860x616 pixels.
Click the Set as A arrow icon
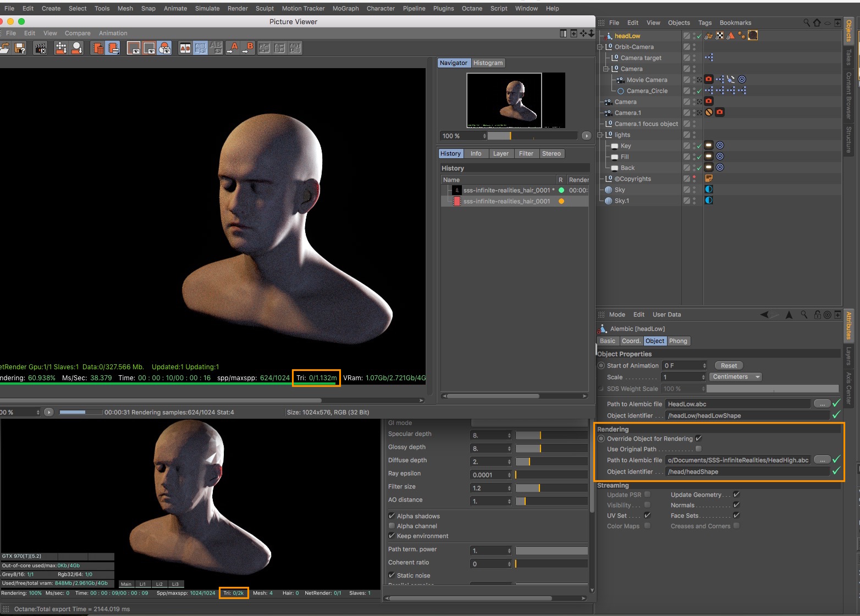[233, 48]
